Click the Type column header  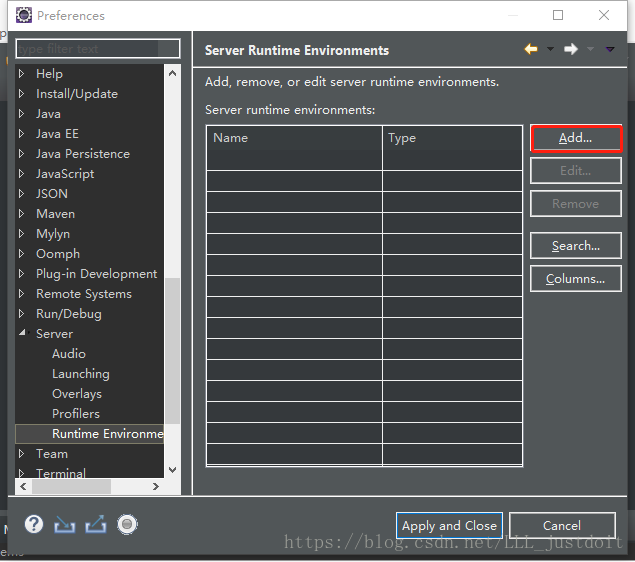(452, 138)
